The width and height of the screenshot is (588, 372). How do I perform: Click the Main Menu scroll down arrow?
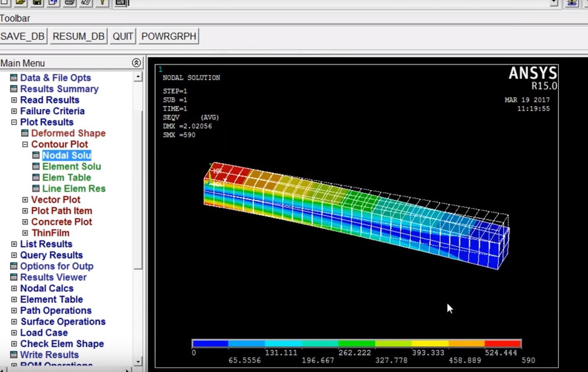tap(138, 362)
